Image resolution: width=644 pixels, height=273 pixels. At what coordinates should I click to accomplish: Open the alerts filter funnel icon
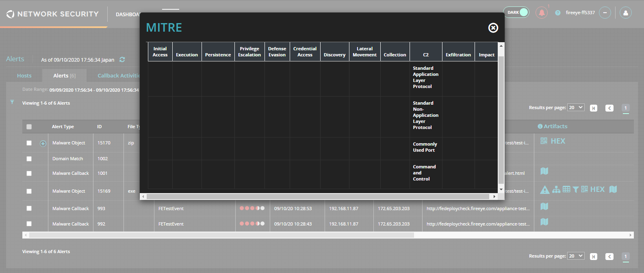12,102
